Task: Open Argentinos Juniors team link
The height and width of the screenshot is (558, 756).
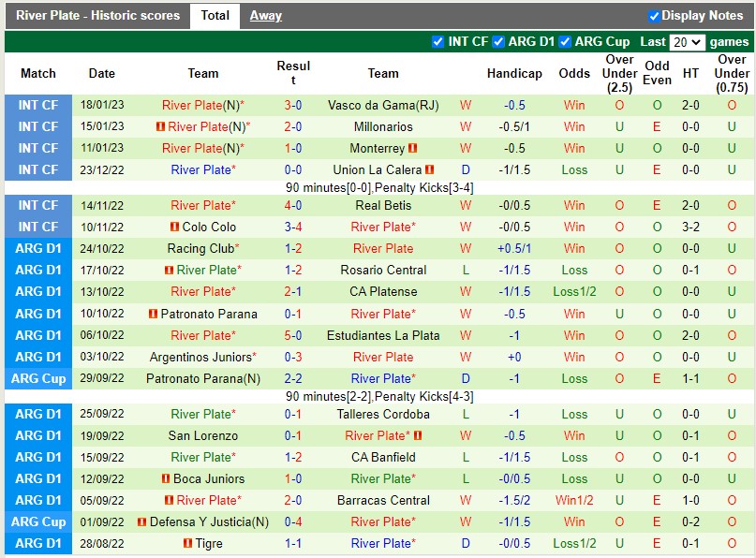Action: point(202,357)
